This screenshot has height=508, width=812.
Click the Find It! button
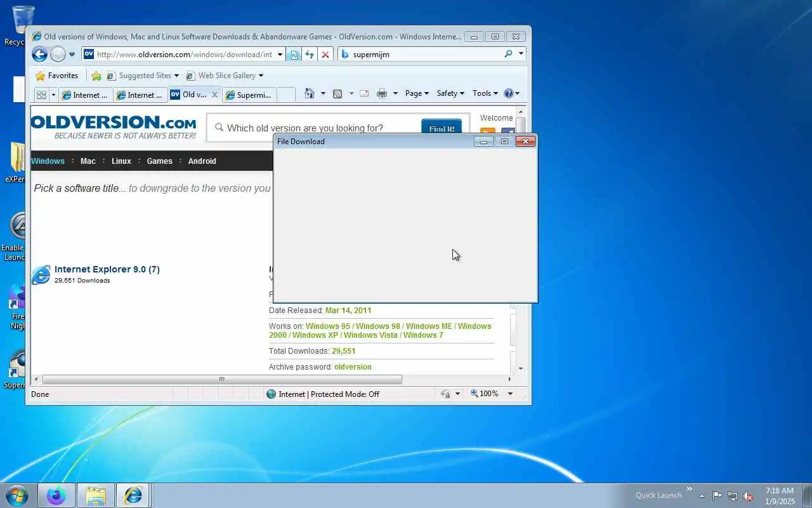coord(442,128)
